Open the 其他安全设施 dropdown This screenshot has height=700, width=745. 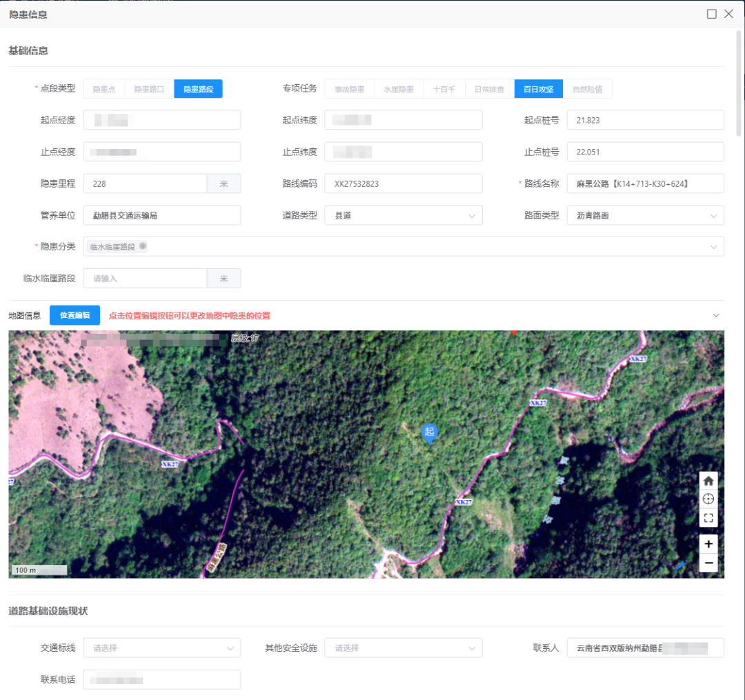(404, 648)
